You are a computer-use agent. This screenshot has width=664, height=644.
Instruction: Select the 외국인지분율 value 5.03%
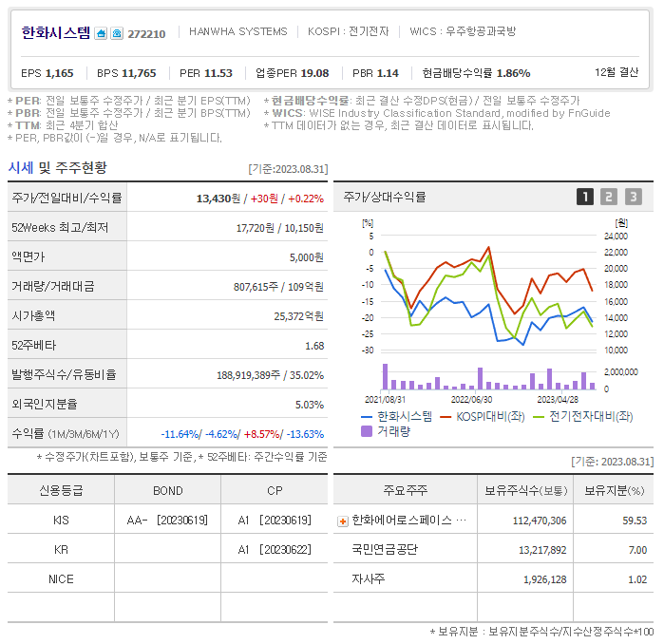310,405
